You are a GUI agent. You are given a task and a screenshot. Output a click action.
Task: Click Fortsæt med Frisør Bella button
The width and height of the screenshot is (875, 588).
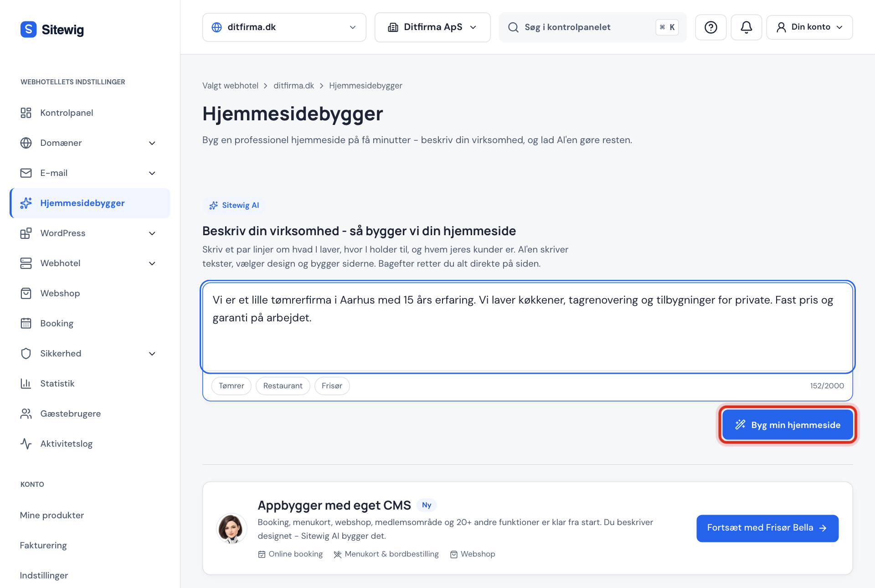pos(767,528)
